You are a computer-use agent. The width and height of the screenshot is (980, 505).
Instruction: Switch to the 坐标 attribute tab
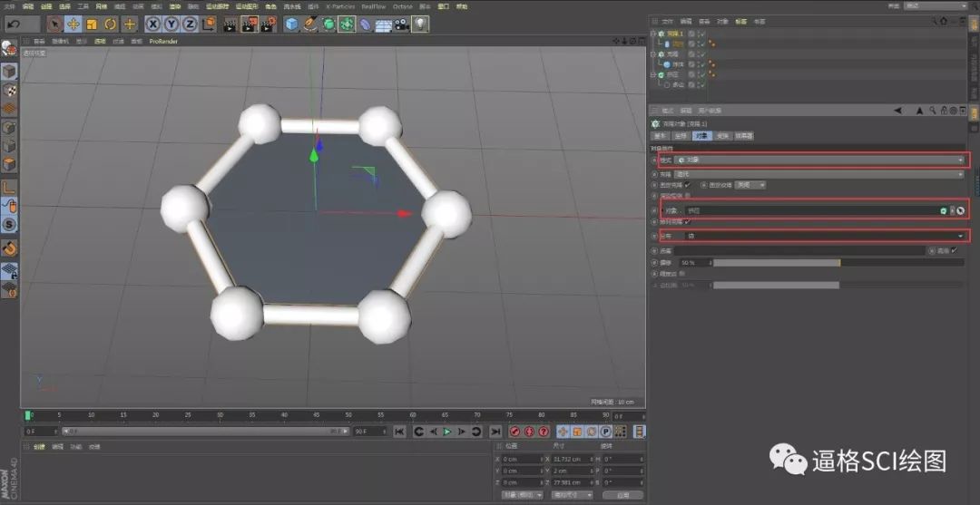click(680, 135)
